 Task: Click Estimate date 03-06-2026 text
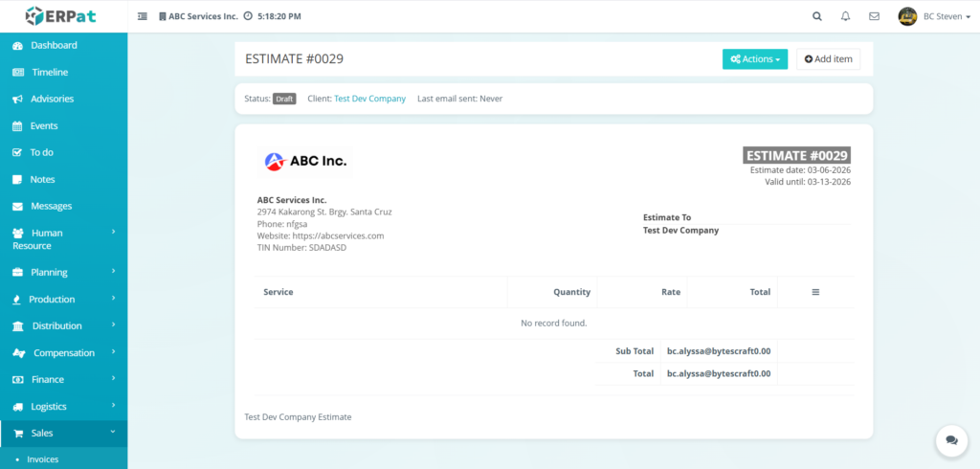800,170
